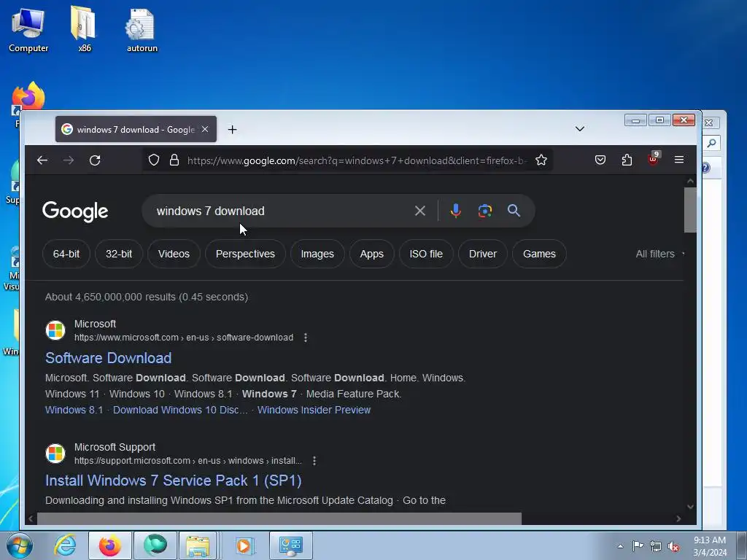Viewport: 747px width, 560px height.
Task: Go back with the Firefox back arrow
Action: [42, 160]
